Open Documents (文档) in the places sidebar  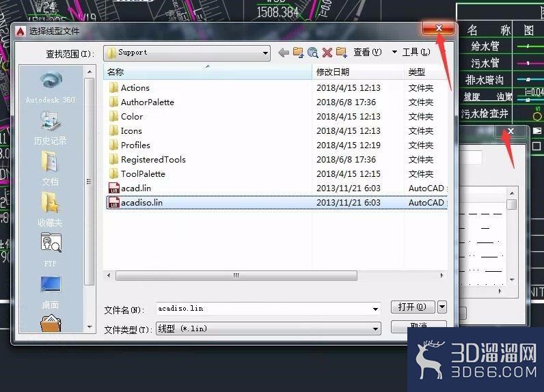pyautogui.click(x=51, y=169)
